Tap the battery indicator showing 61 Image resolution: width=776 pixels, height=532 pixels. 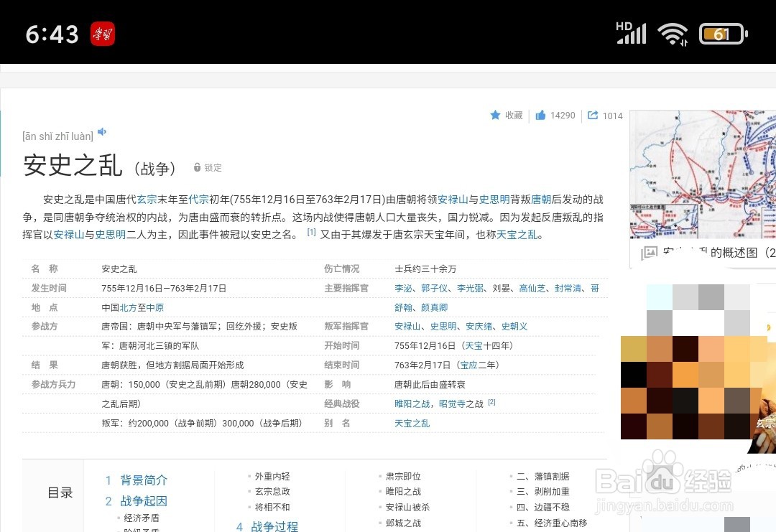(x=723, y=34)
